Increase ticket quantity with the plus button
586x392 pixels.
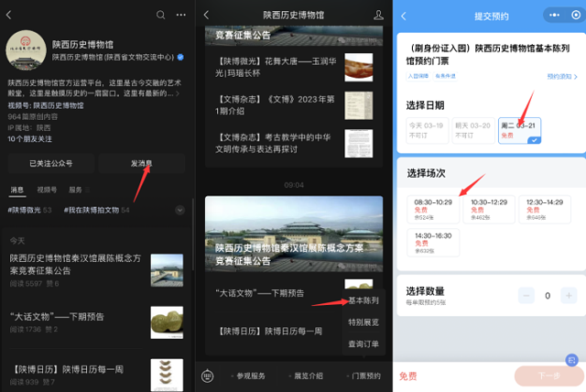click(x=569, y=296)
